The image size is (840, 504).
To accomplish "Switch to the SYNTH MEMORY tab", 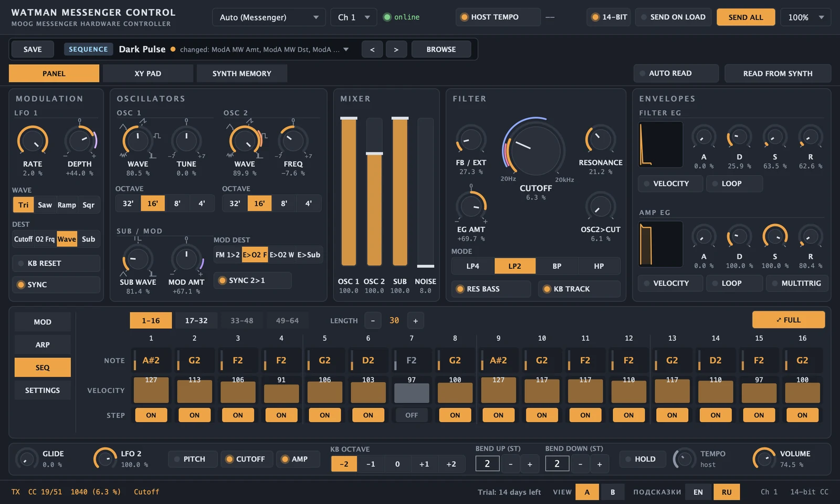I will (x=241, y=73).
